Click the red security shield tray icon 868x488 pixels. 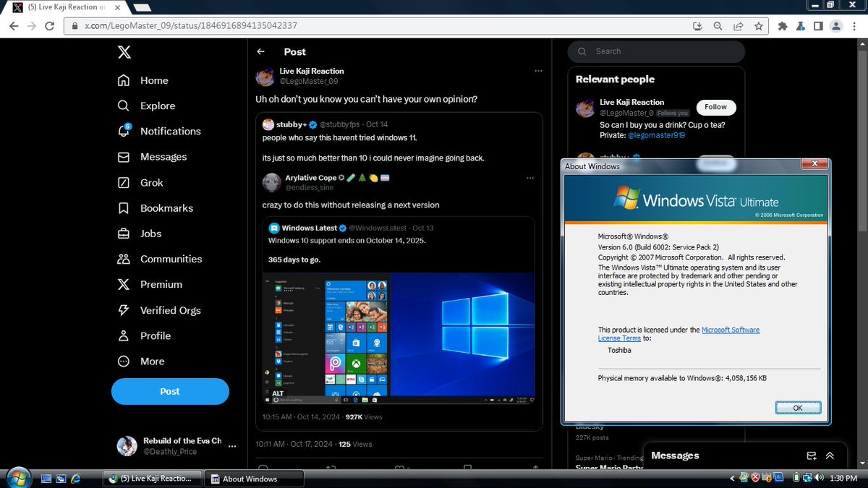tap(755, 478)
